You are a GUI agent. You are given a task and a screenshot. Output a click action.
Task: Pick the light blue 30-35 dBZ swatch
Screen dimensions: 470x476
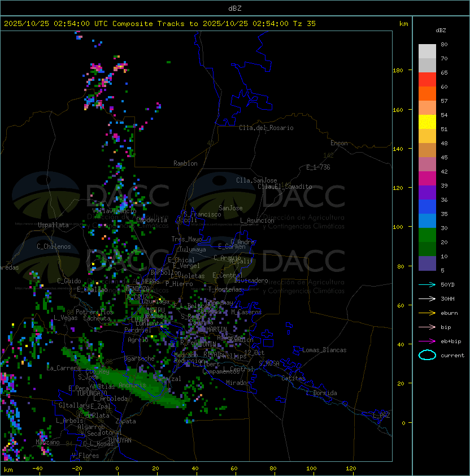point(427,221)
